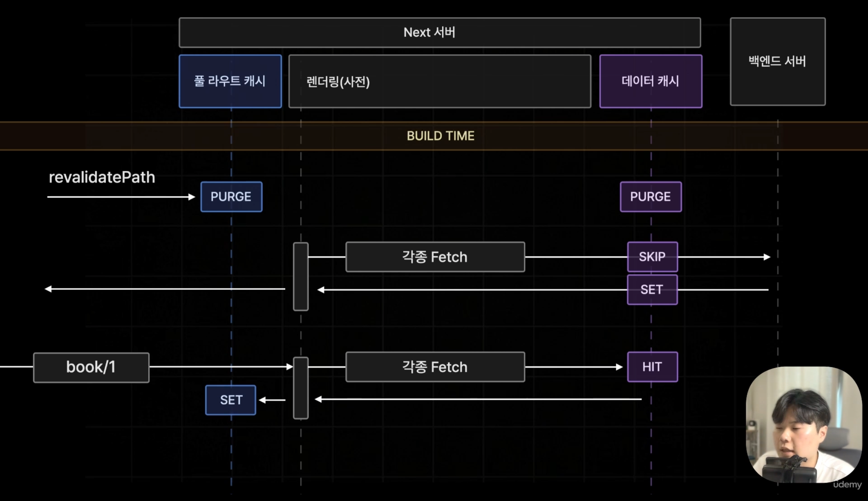Click the lower activation bar on the lifeline

click(300, 388)
